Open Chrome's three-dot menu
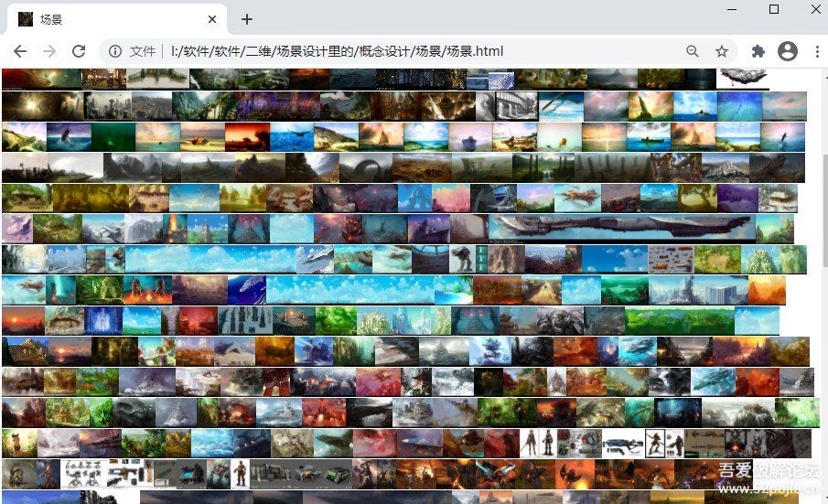Image resolution: width=828 pixels, height=504 pixels. pos(817,51)
